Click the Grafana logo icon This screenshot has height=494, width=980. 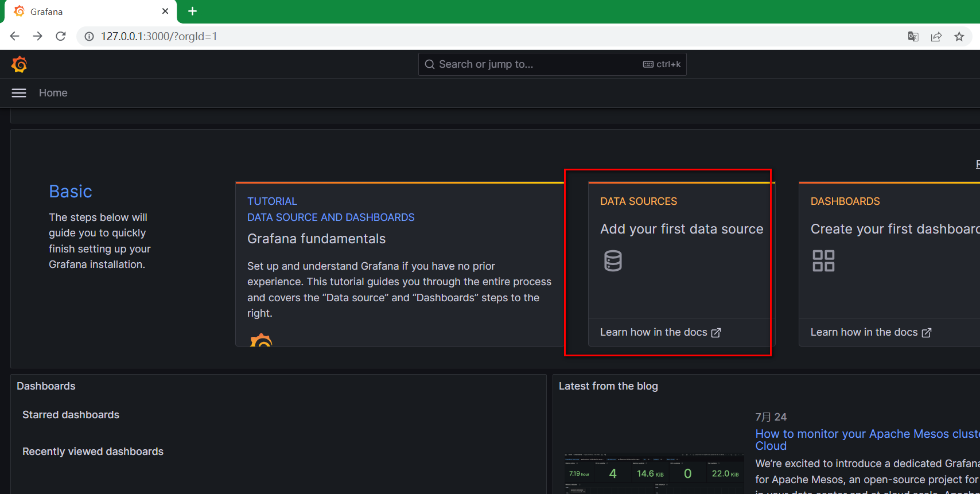click(19, 64)
